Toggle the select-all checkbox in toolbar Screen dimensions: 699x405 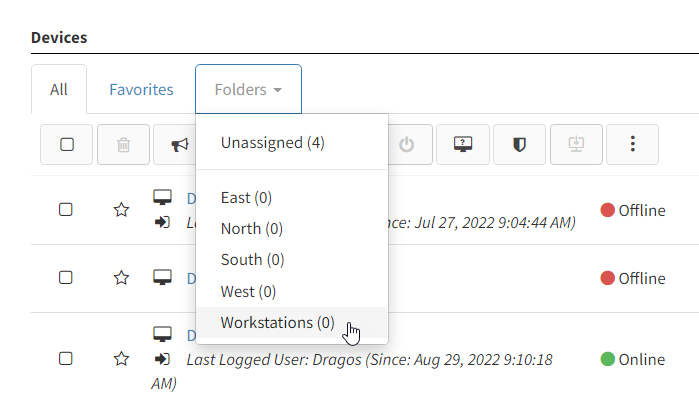67,145
